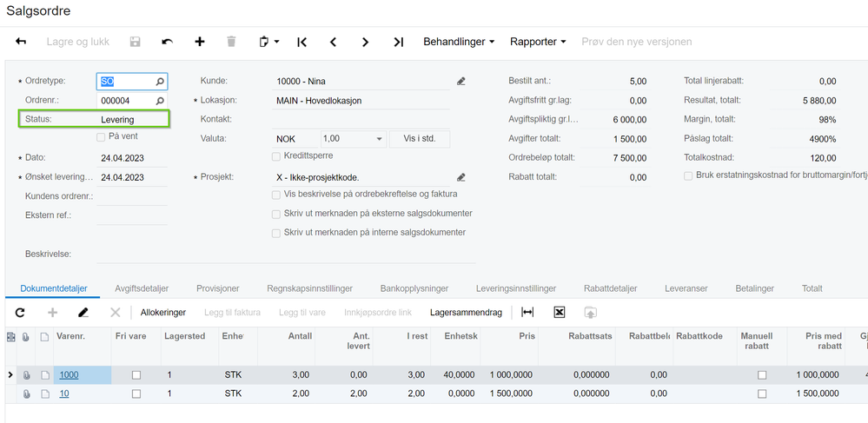The image size is (868, 423).
Task: Click the Vis i std. button
Action: [x=420, y=139]
